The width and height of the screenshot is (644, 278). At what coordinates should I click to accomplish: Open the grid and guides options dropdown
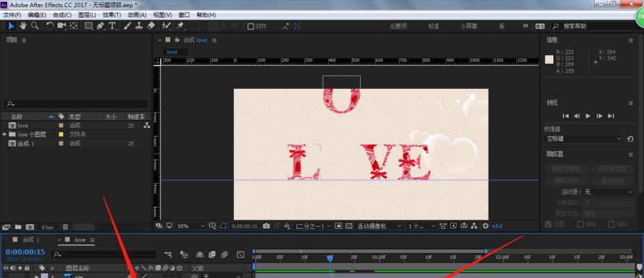tap(212, 226)
